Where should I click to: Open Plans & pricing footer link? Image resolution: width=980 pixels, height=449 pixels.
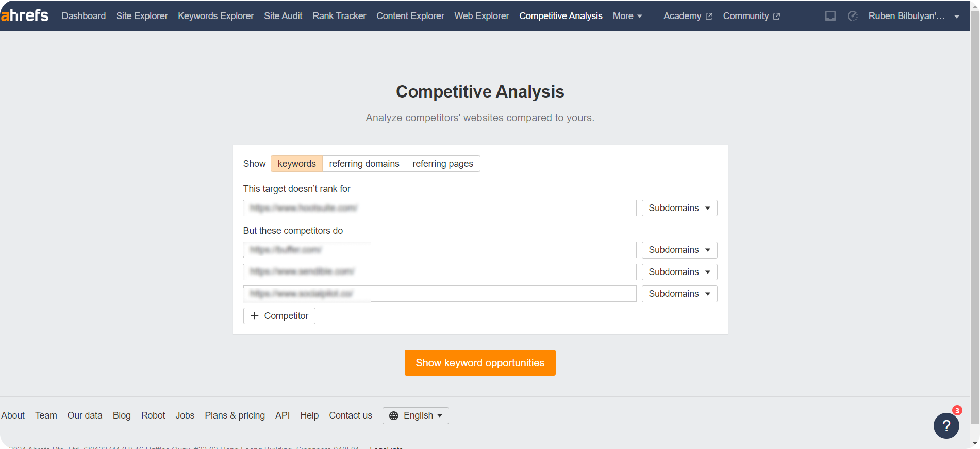235,415
